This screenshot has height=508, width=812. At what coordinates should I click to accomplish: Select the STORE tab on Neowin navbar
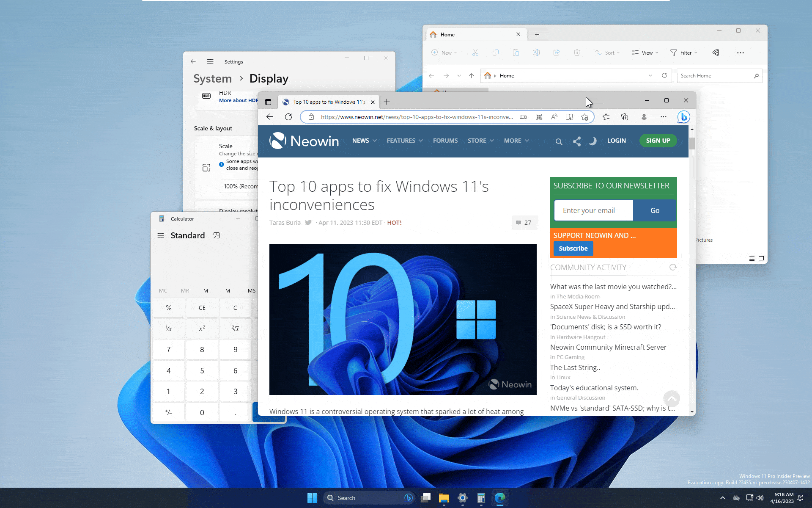[x=477, y=141]
